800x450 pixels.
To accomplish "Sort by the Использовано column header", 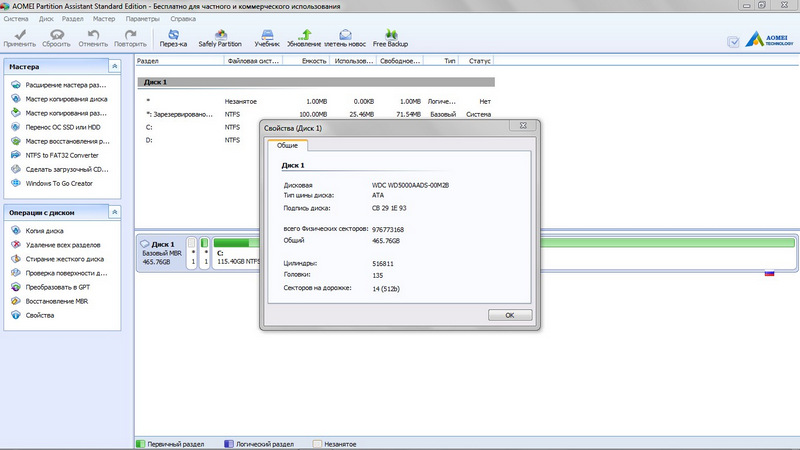I will [x=353, y=61].
